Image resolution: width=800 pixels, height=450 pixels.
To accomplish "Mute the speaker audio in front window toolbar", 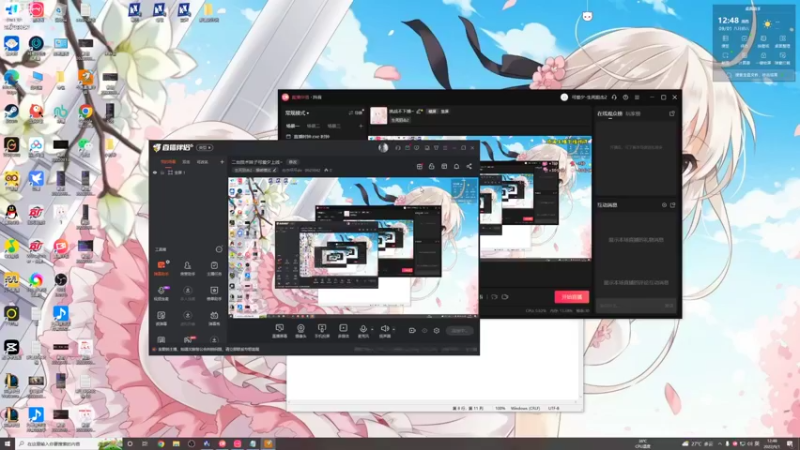I will click(385, 329).
